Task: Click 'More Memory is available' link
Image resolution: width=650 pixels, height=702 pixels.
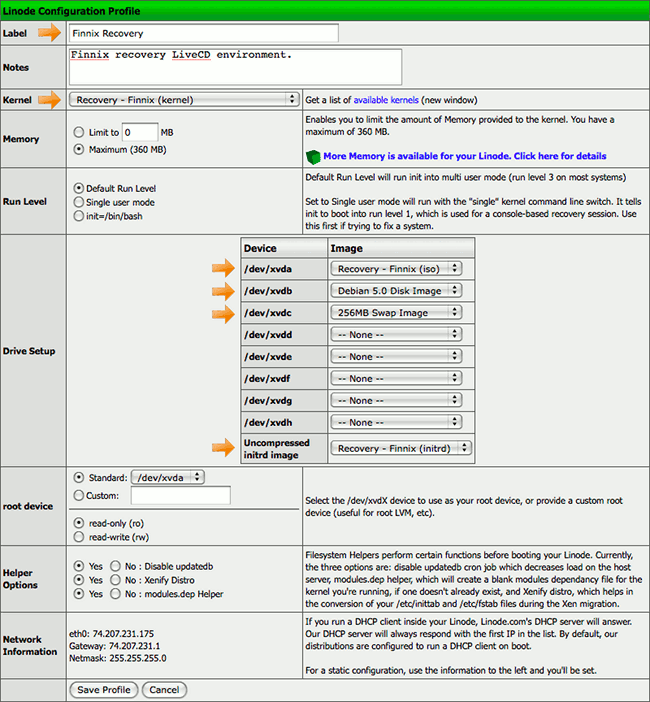Action: tap(465, 156)
